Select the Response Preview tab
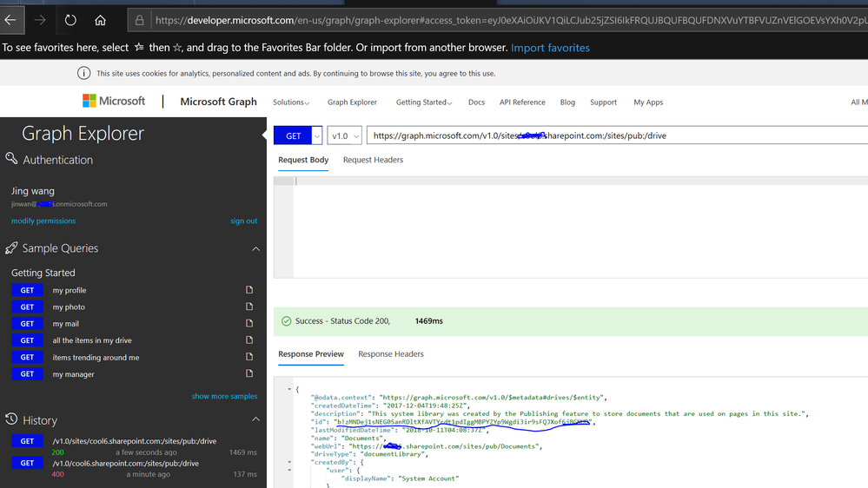868x488 pixels. pyautogui.click(x=311, y=354)
